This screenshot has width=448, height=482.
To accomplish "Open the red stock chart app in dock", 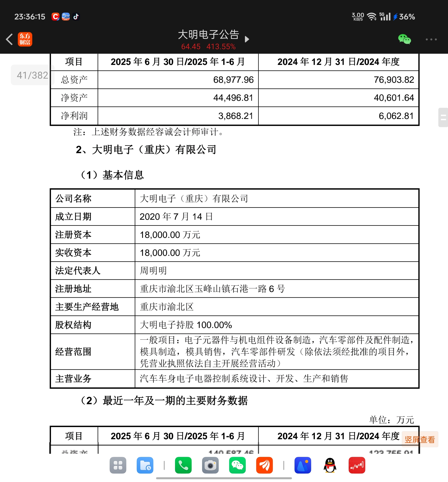I will [357, 465].
